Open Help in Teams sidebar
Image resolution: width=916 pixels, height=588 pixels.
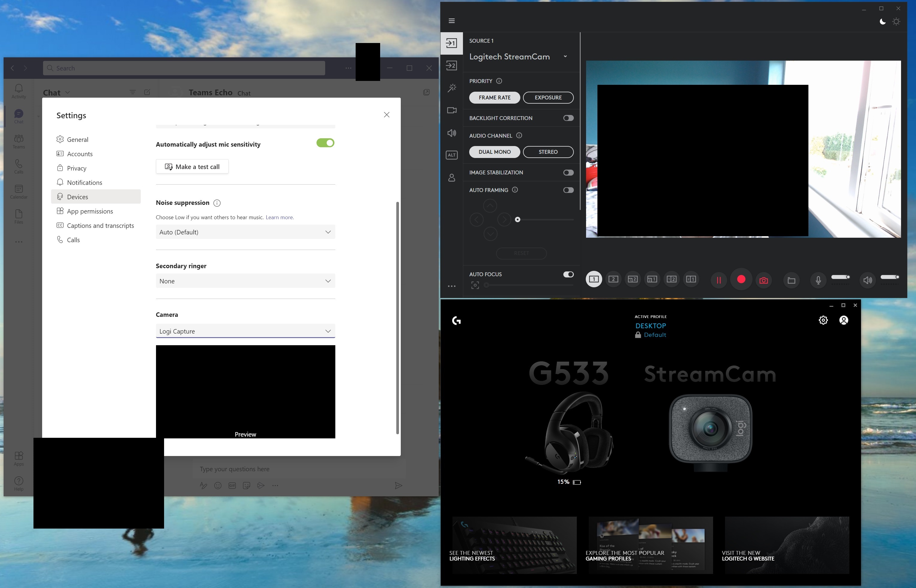click(19, 483)
